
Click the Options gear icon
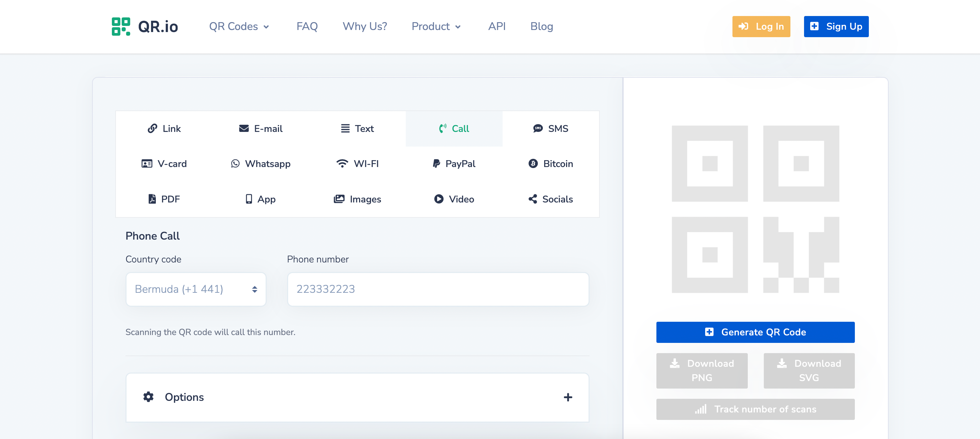[148, 397]
